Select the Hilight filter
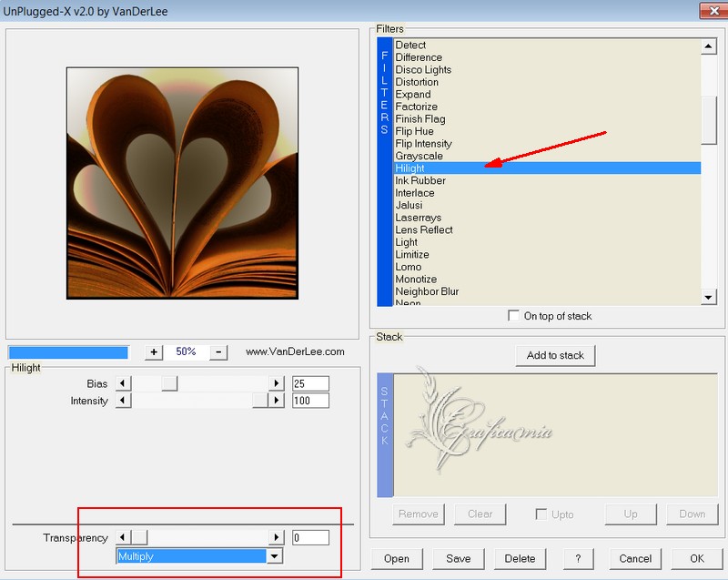The image size is (728, 580). point(547,168)
